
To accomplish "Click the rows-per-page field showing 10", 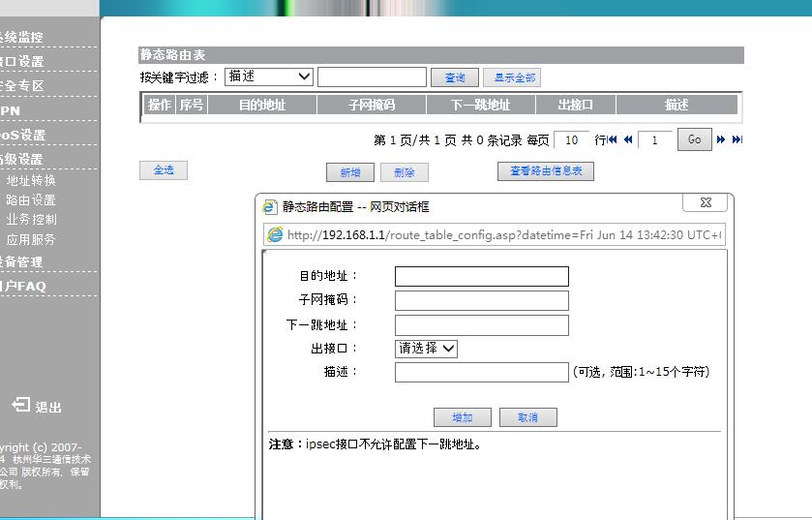I will coord(571,139).
